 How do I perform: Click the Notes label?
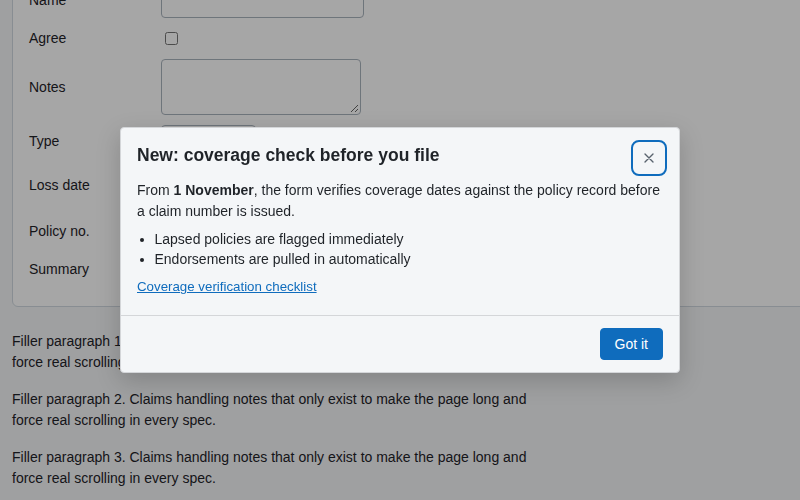click(x=47, y=87)
